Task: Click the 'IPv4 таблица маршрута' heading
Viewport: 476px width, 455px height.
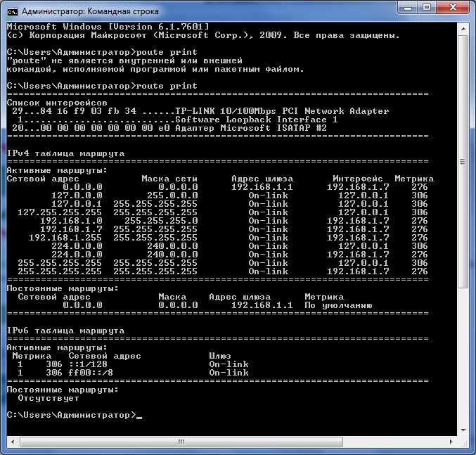Action: point(65,153)
